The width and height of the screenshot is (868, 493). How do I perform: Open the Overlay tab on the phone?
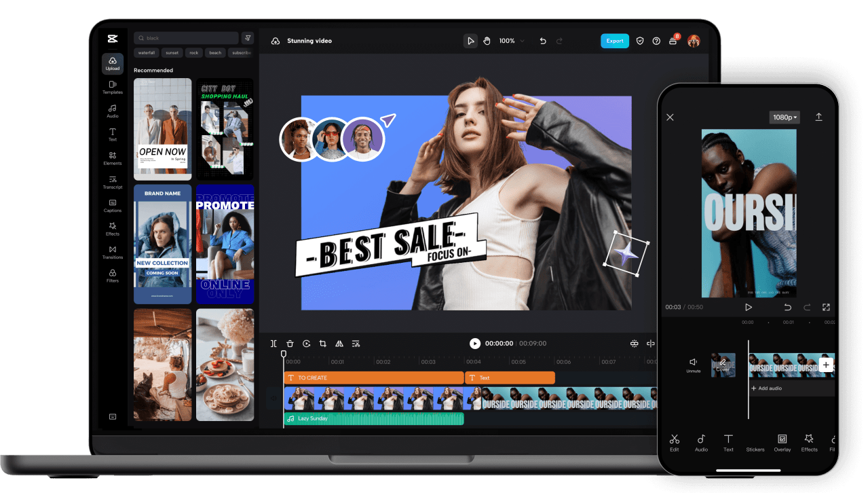click(782, 443)
